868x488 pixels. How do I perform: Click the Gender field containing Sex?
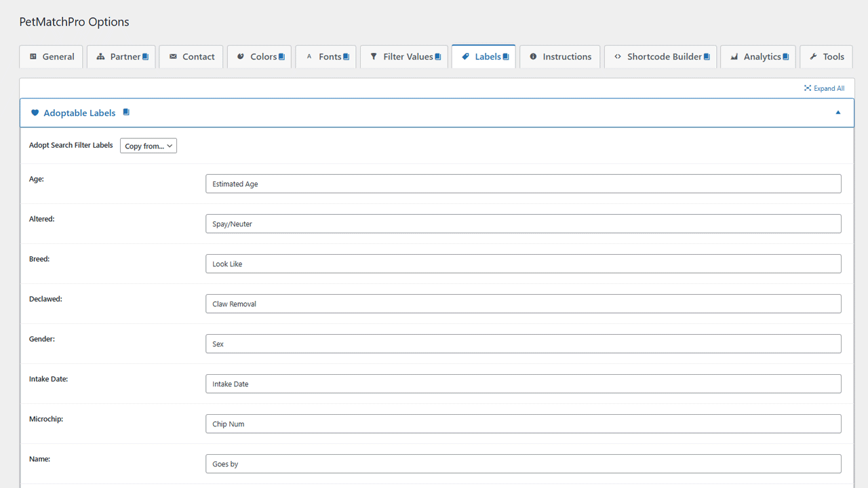[x=524, y=344]
